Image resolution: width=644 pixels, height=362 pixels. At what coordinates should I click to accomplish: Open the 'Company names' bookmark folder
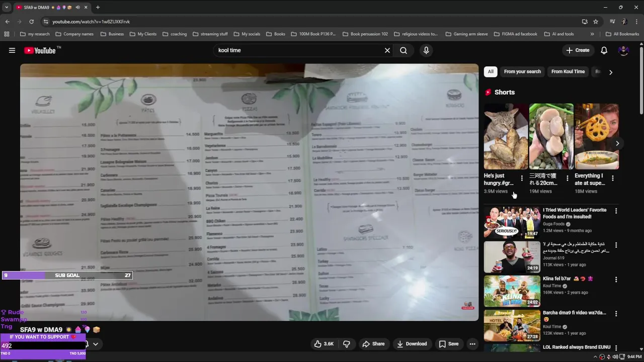[74, 34]
